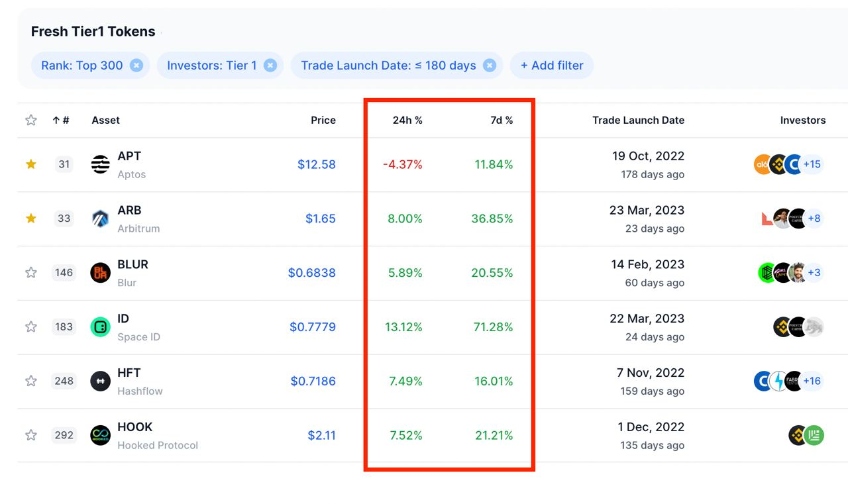Click rank badge 31
The image size is (848, 504).
pos(64,164)
